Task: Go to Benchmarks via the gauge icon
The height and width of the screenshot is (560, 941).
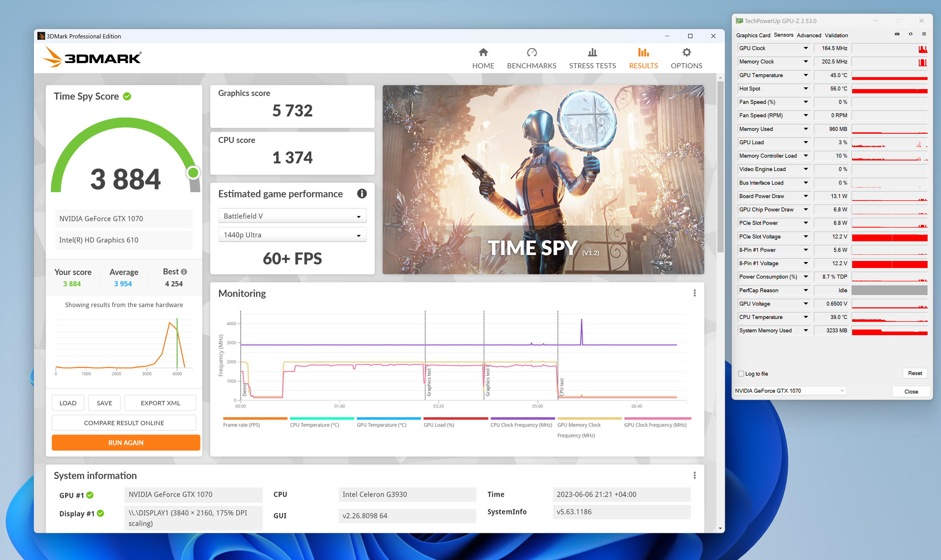Action: [x=532, y=52]
